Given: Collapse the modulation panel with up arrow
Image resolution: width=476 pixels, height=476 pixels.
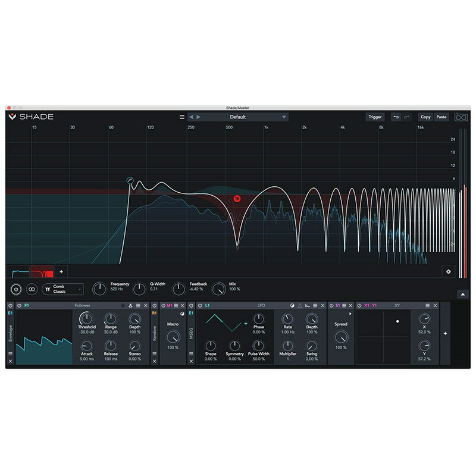Looking at the screenshot, I should click(462, 295).
